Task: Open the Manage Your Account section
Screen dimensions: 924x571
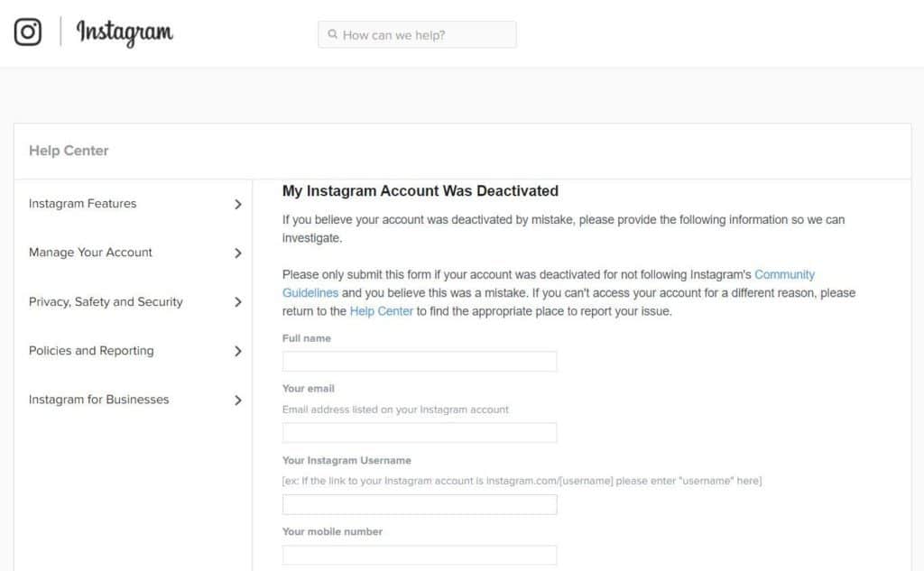Action: coord(90,253)
